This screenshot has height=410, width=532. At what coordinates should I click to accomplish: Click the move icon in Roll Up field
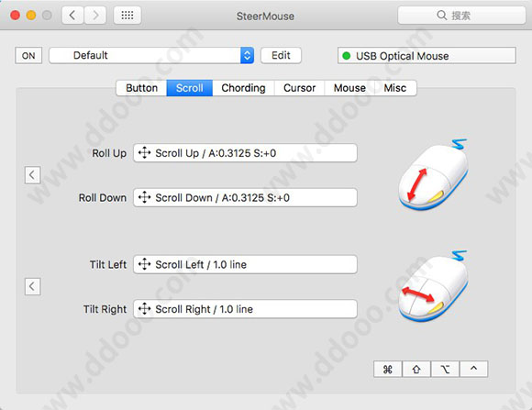click(x=145, y=153)
